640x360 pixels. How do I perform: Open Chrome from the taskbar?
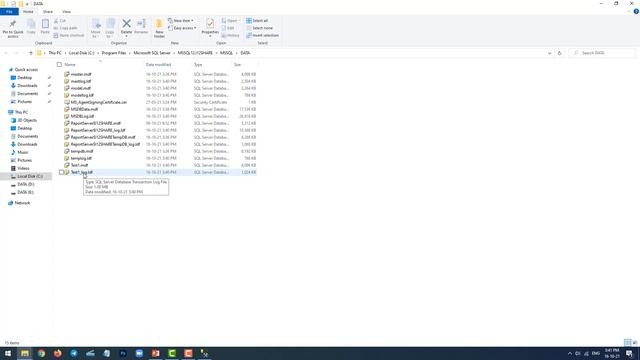41,353
